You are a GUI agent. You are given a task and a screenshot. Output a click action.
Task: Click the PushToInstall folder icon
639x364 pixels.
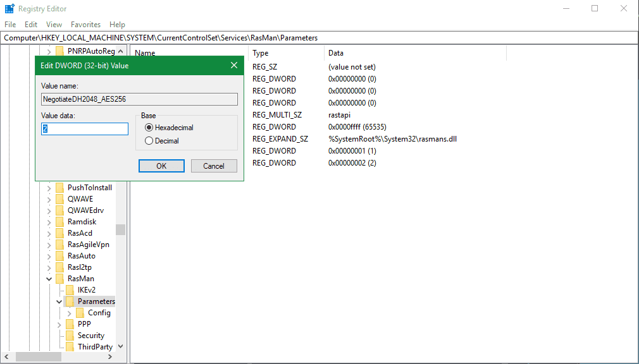(x=59, y=188)
